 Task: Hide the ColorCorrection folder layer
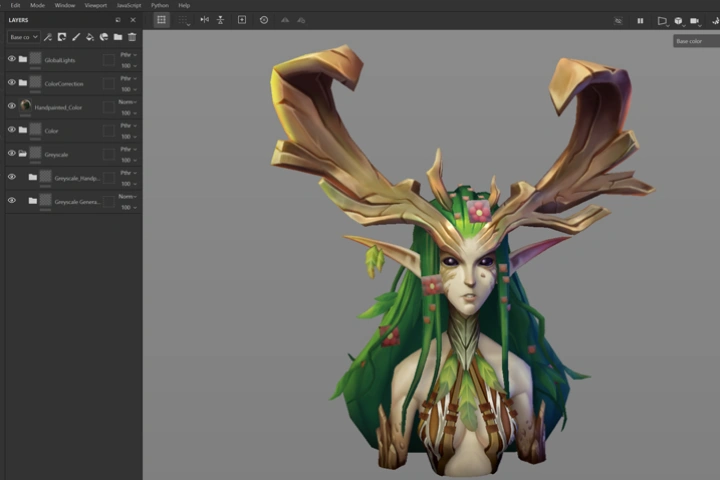coord(11,82)
